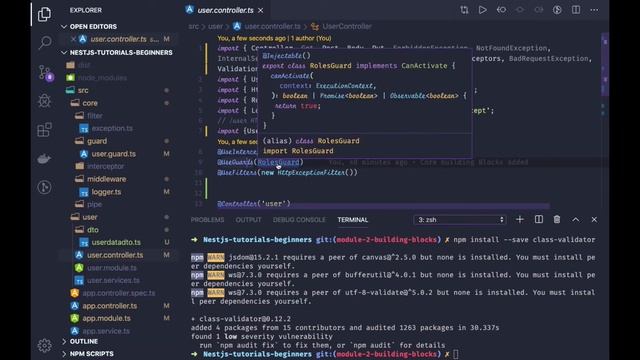The image size is (640, 360).
Task: Select user.controller.ts in the file tree
Action: [115, 255]
